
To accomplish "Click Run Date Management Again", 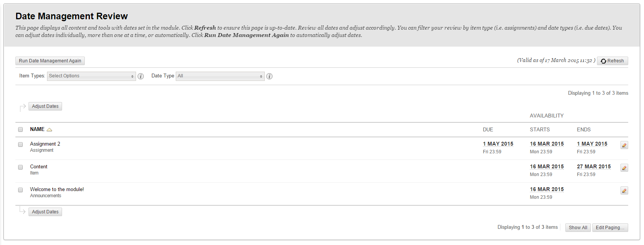I will pos(50,60).
